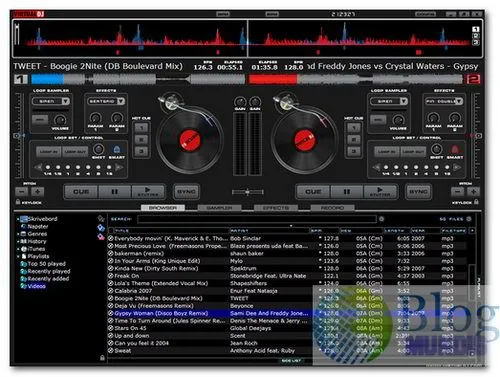Click Loop In on the left deck
Viewport: 500px width, 377px height.
click(x=49, y=152)
